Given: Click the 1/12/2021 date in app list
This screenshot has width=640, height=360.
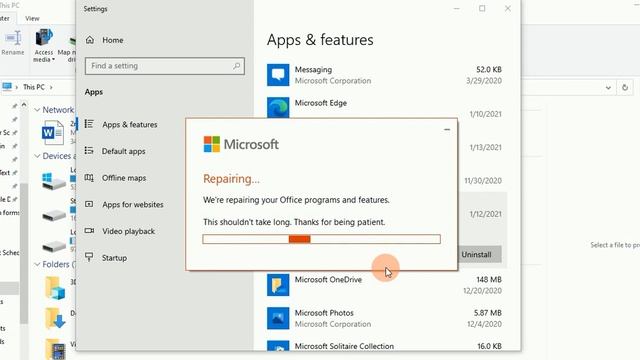Looking at the screenshot, I should 485,214.
